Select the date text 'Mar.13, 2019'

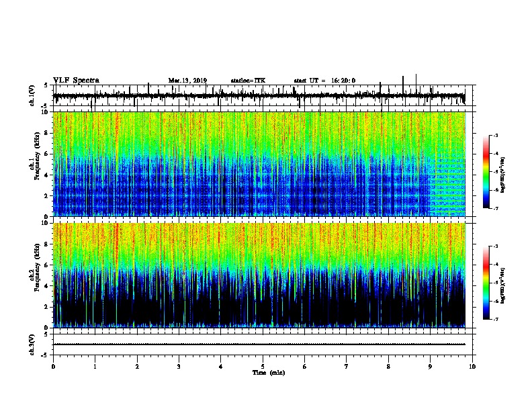(x=187, y=81)
